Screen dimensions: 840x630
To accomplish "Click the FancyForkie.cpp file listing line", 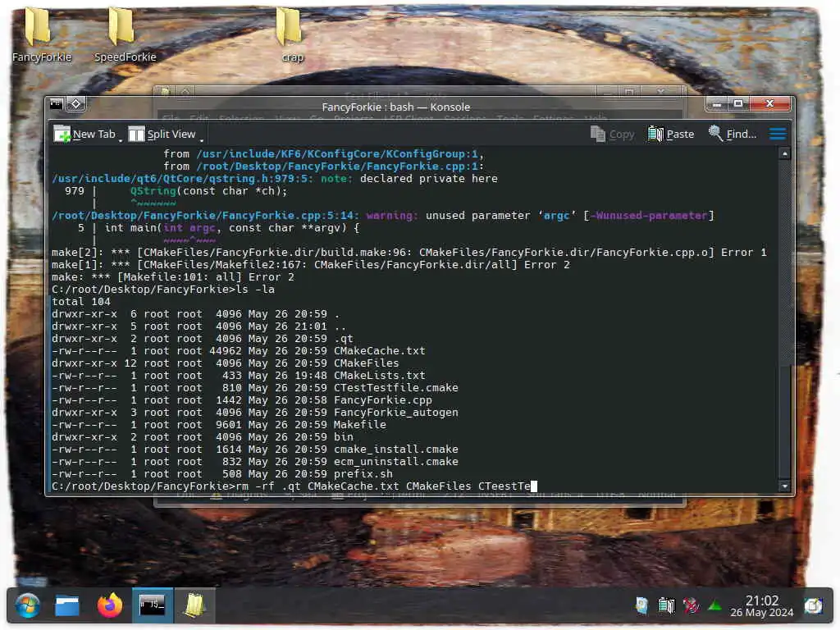I will pos(242,400).
